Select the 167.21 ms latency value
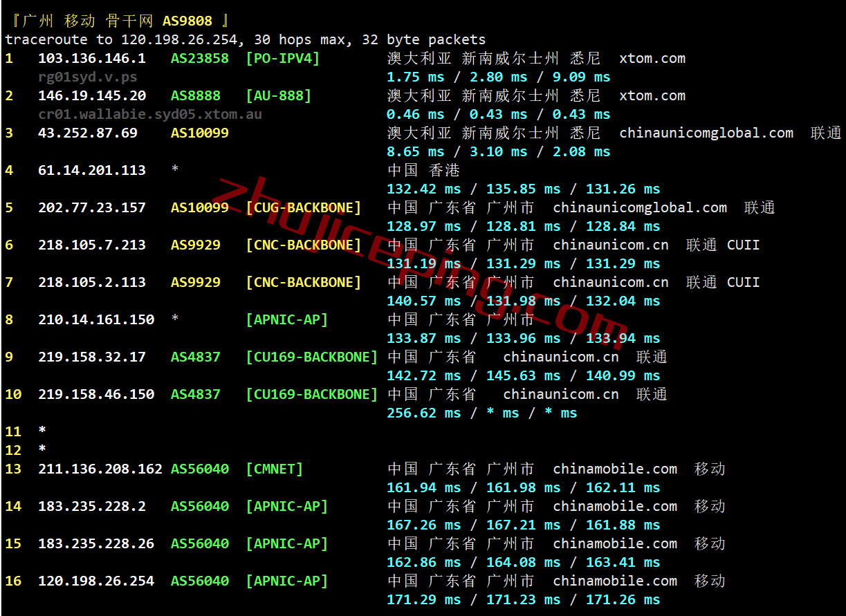This screenshot has height=616, width=846. pos(524,525)
